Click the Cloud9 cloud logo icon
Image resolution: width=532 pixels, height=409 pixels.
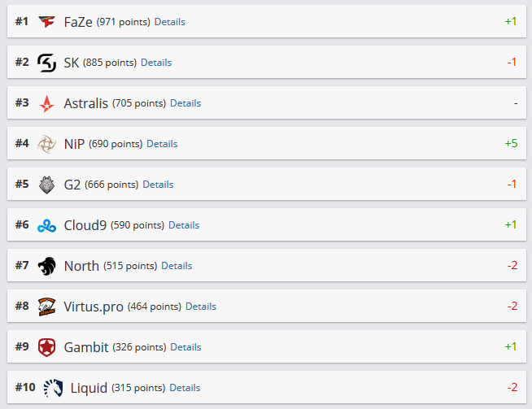pos(46,225)
